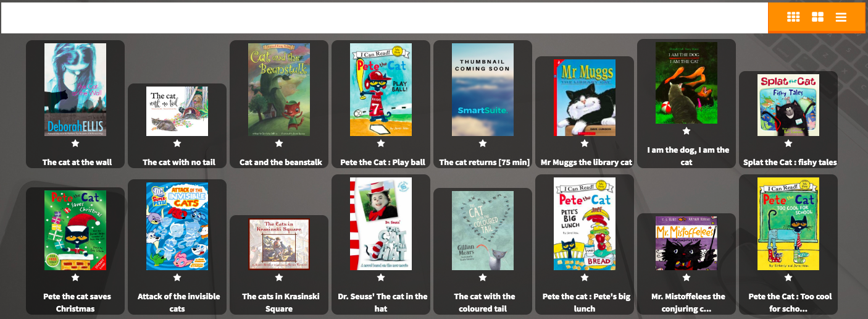Image resolution: width=868 pixels, height=319 pixels.
Task: Click the search input field at top
Action: click(384, 17)
